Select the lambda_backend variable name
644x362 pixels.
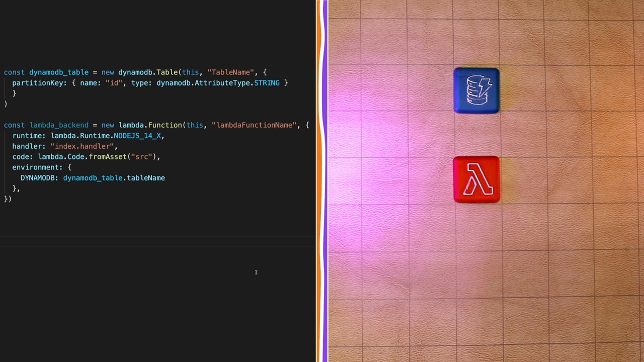click(59, 125)
